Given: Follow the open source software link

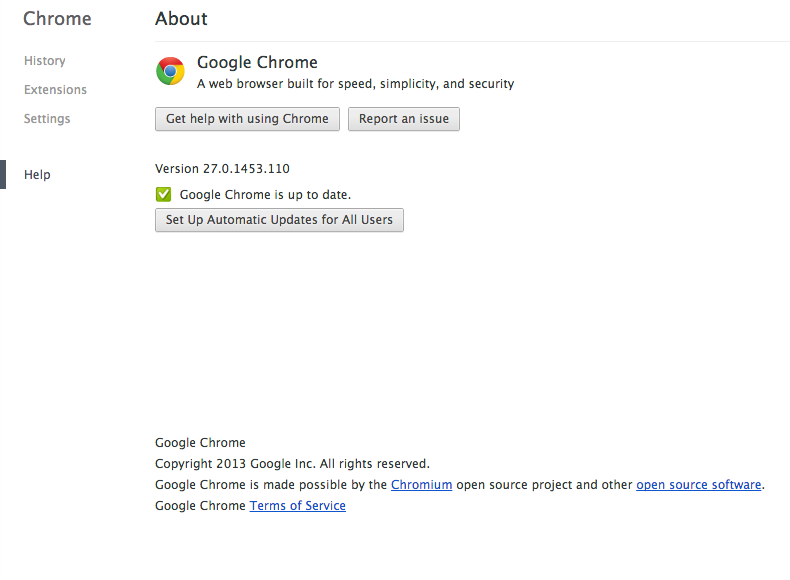Looking at the screenshot, I should point(698,485).
